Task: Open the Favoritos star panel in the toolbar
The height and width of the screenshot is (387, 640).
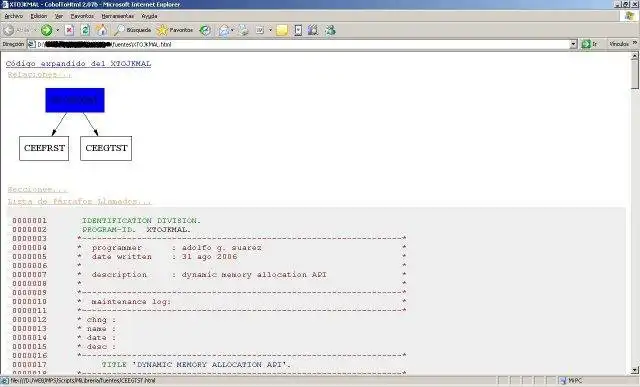Action: (175, 30)
